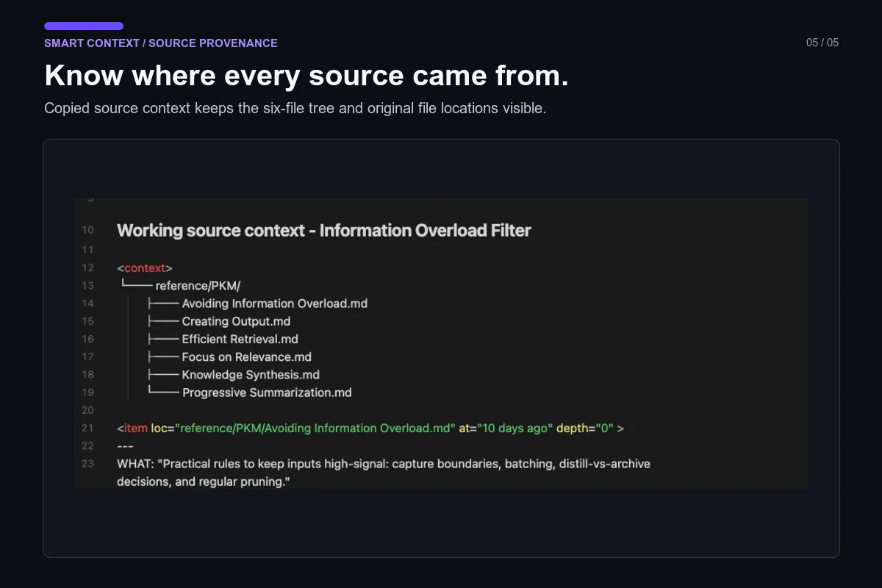
Task: Select the 'Focus on Relevance.md' tree entry
Action: [x=247, y=356]
